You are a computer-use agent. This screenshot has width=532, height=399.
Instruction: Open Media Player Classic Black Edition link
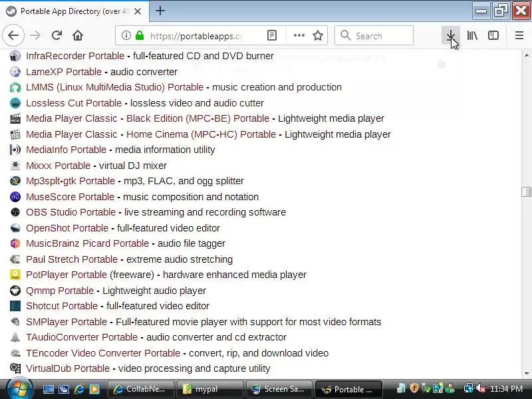tap(148, 118)
